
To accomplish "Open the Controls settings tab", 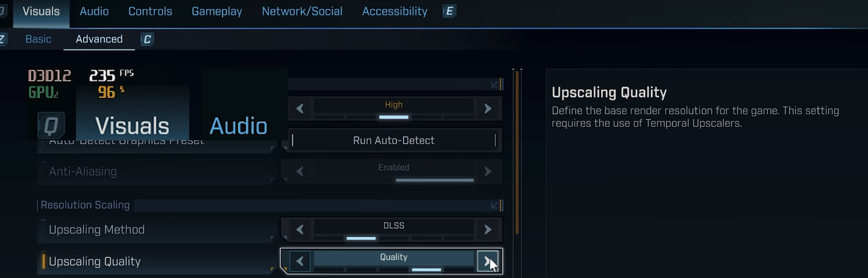I will pyautogui.click(x=150, y=11).
